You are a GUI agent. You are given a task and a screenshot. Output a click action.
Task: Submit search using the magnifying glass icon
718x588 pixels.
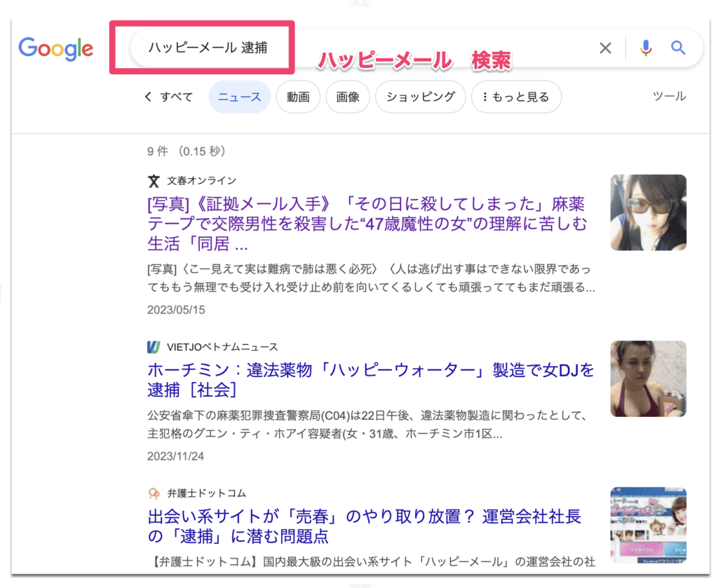(x=678, y=48)
